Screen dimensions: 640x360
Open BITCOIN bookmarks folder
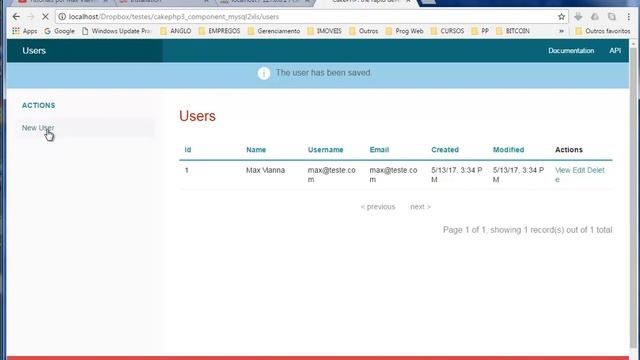(x=513, y=31)
